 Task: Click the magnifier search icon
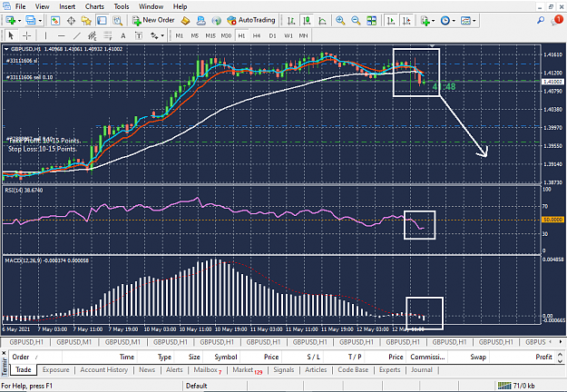pyautogui.click(x=541, y=20)
